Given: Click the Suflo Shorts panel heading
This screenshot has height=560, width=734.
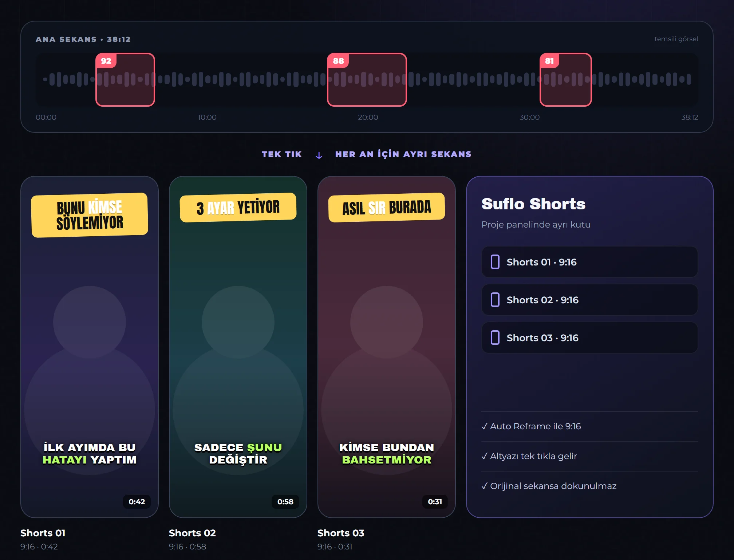Looking at the screenshot, I should pos(533,204).
